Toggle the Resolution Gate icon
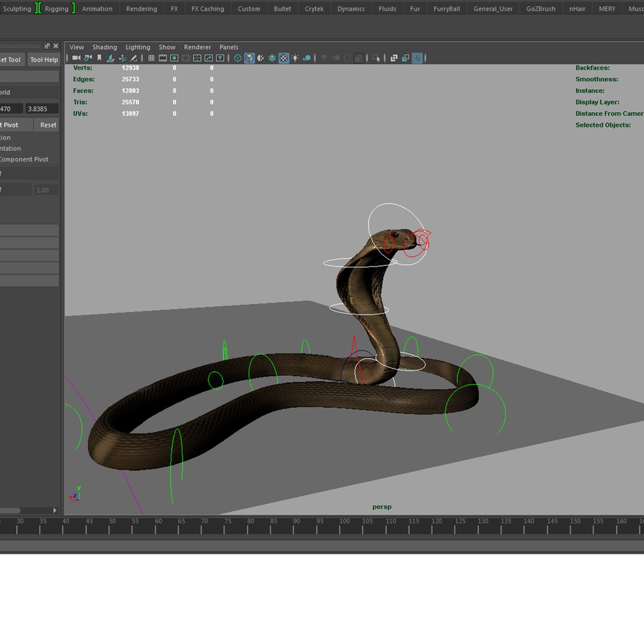Screen dimensions: 644x644 [174, 58]
